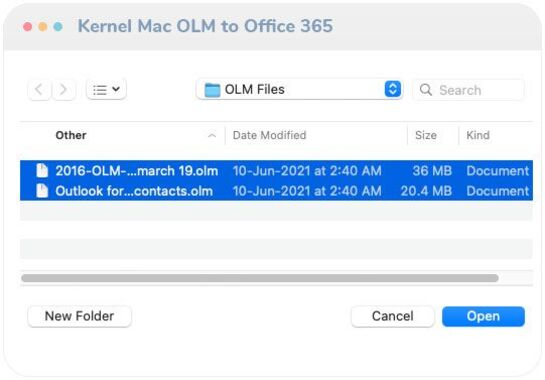Click the 36 MB size cell

tap(432, 171)
